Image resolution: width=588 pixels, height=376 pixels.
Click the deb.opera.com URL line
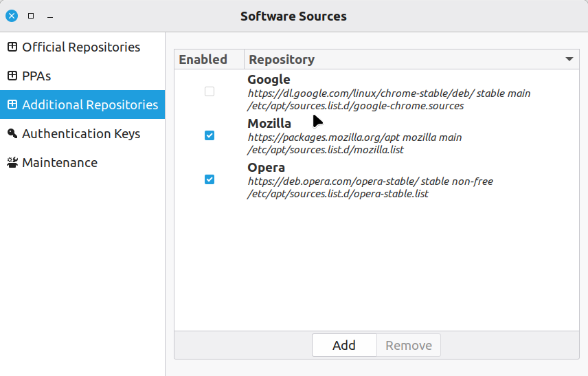tap(370, 181)
